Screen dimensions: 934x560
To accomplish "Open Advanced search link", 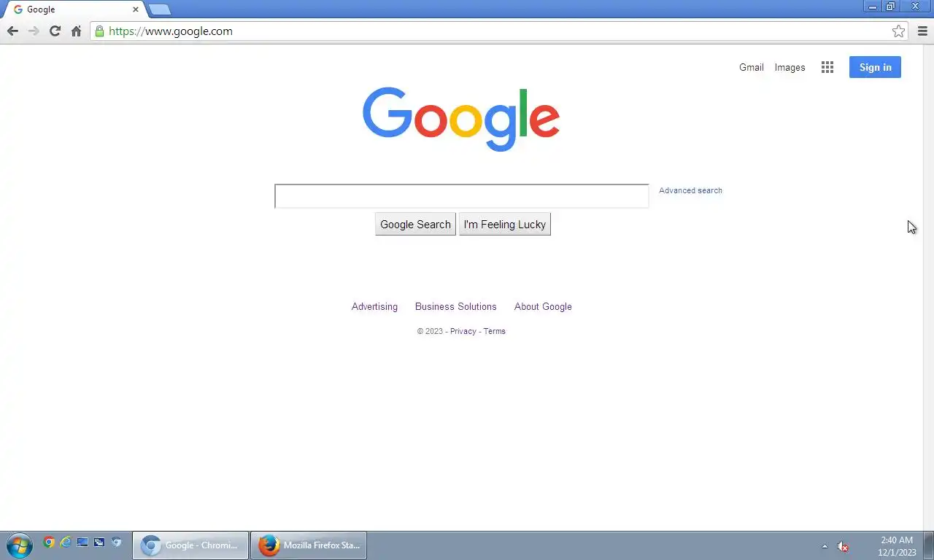I will [690, 190].
